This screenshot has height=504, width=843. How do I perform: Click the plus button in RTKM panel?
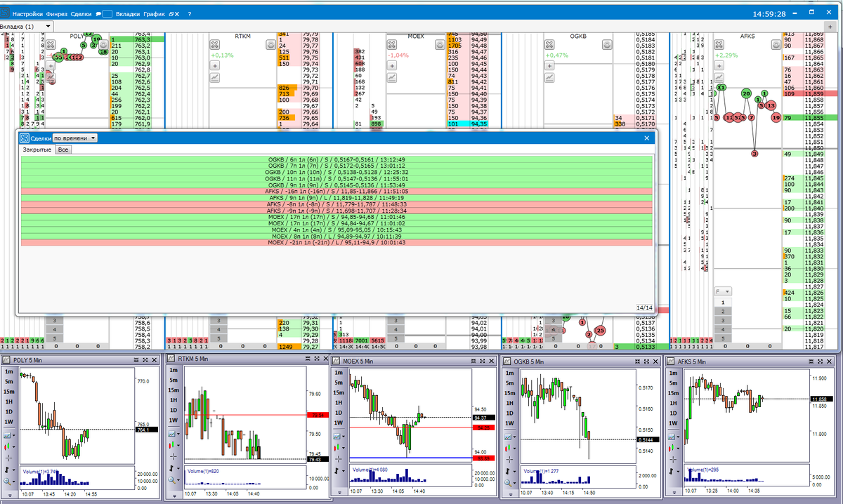click(215, 65)
